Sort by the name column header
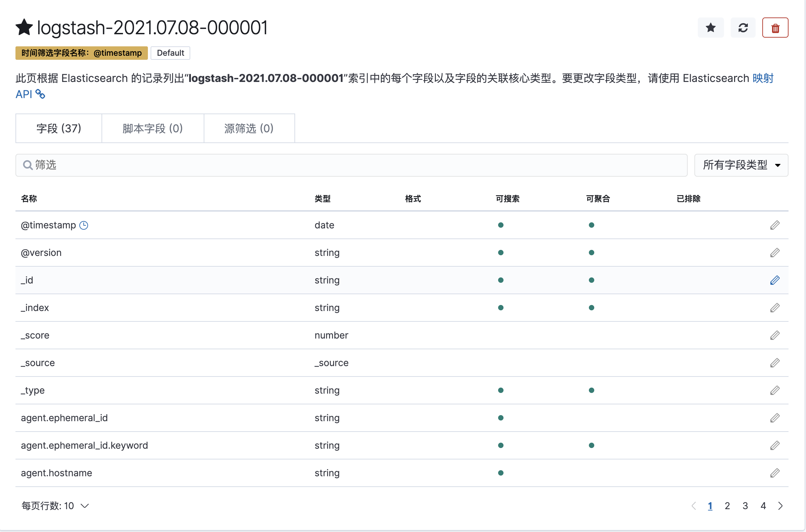 pos(29,198)
